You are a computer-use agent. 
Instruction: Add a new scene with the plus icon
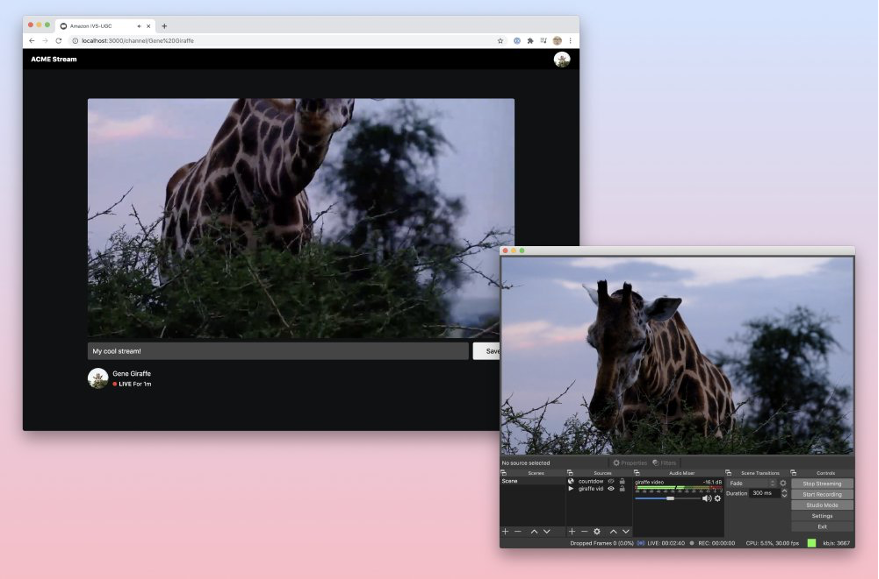point(504,532)
